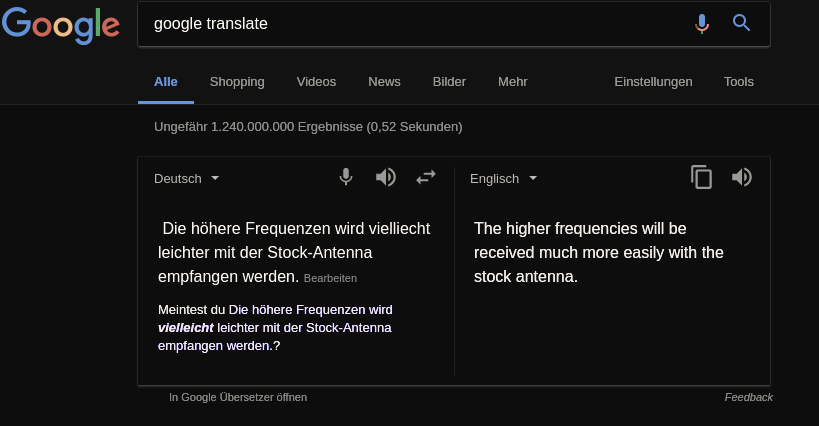Switch to the Shopping tab
Image resolution: width=819 pixels, height=426 pixels.
pyautogui.click(x=237, y=82)
